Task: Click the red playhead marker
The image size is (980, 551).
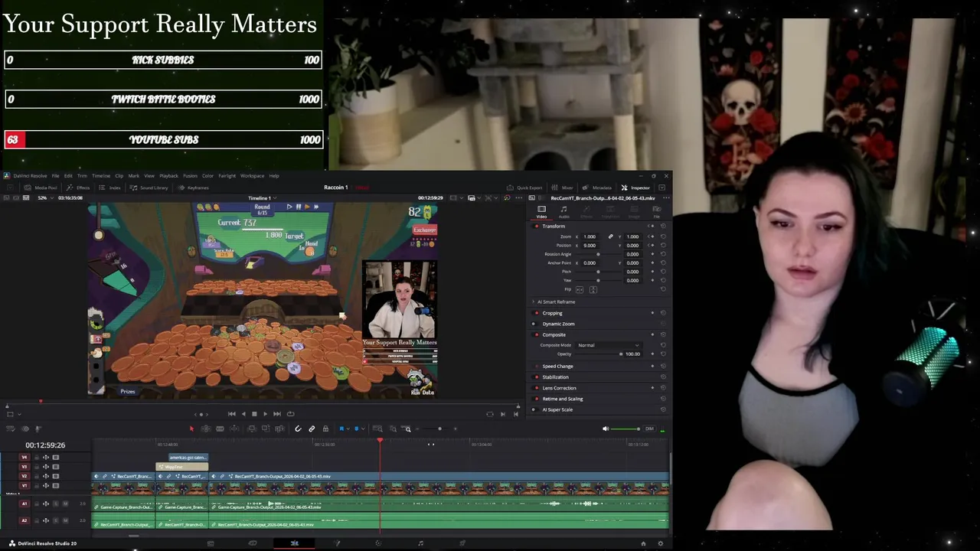Action: pos(380,440)
